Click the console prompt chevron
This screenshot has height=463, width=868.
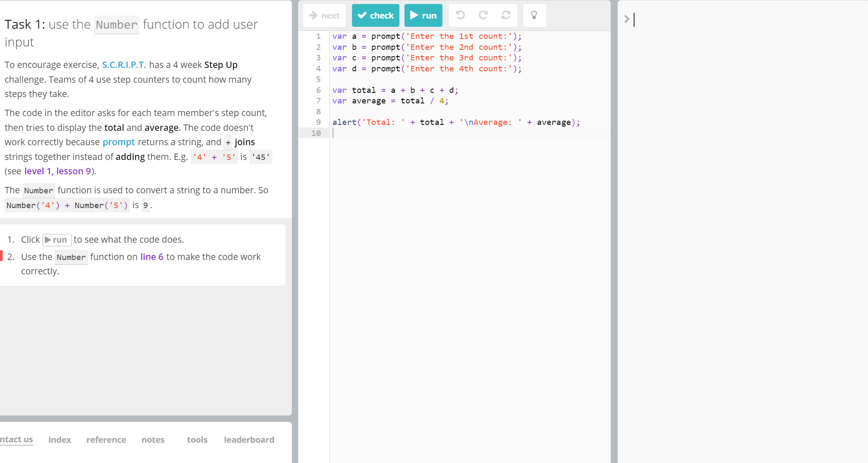pyautogui.click(x=627, y=19)
